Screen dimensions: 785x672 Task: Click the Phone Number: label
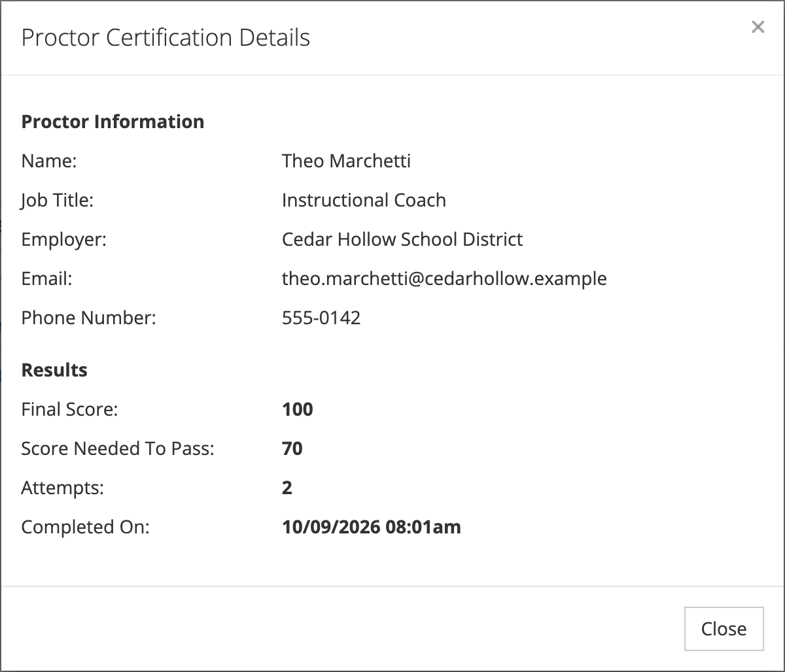click(89, 318)
